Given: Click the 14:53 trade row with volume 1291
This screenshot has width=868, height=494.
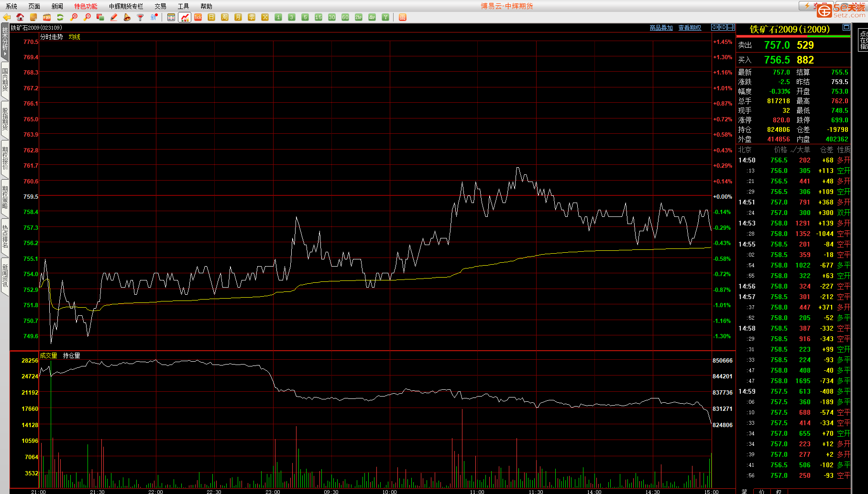Looking at the screenshot, I should point(794,223).
